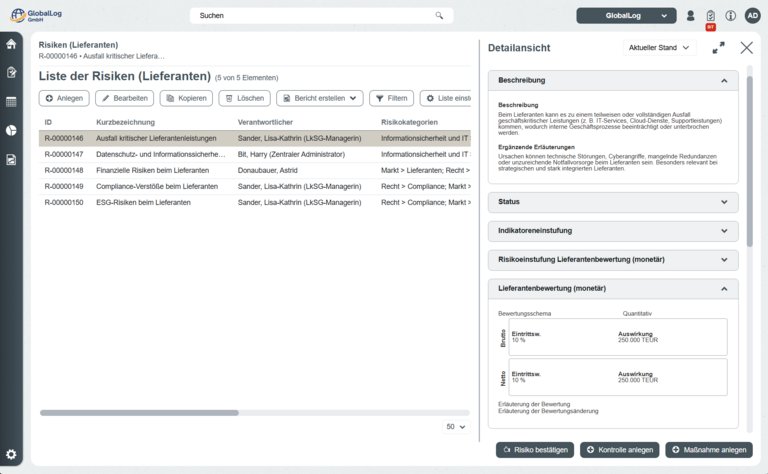
Task: Open the settings gear in sidebar
Action: tap(11, 454)
